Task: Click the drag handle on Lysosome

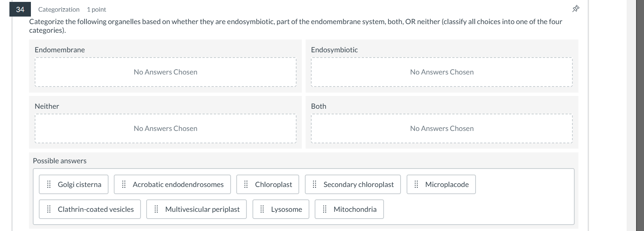Action: (262, 209)
